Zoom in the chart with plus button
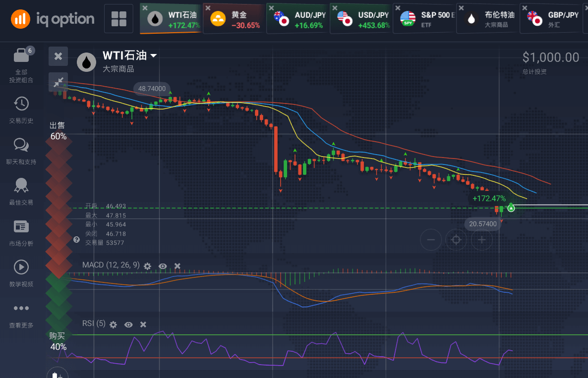This screenshot has width=588, height=378. click(482, 240)
